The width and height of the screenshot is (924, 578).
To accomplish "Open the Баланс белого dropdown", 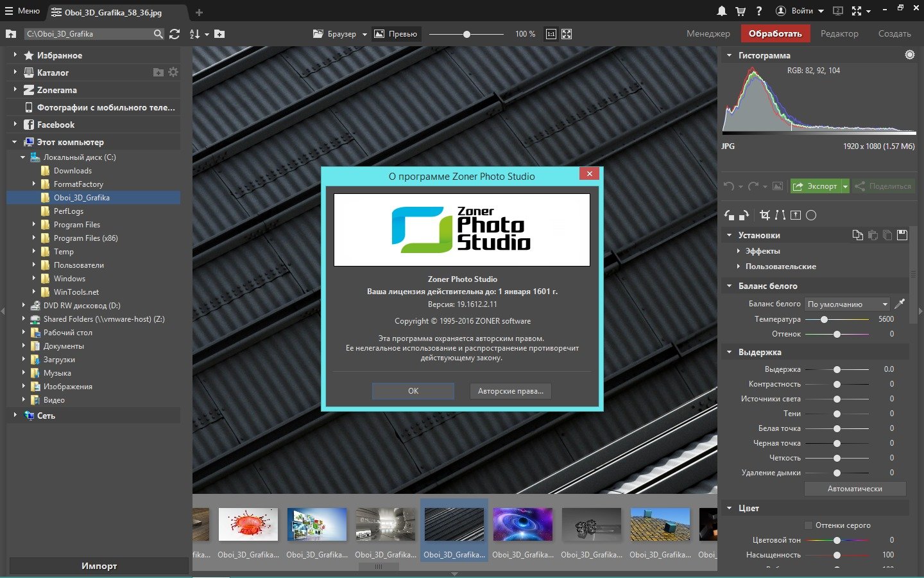I will (x=847, y=304).
